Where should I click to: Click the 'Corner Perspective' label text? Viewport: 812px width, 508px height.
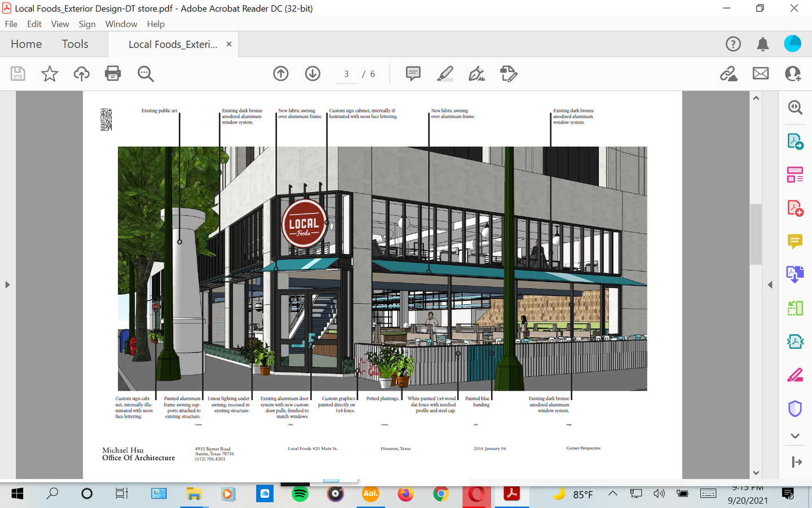(x=583, y=448)
